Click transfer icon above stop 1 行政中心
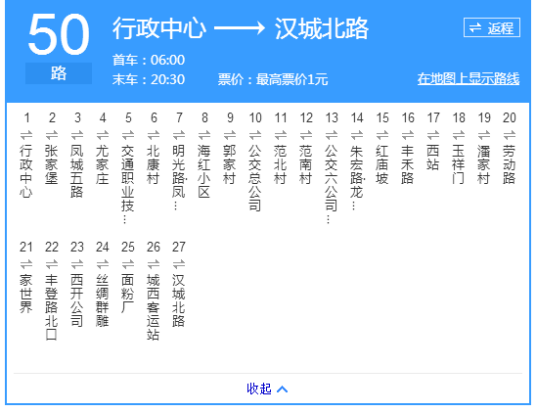The image size is (536, 412). pyautogui.click(x=26, y=135)
